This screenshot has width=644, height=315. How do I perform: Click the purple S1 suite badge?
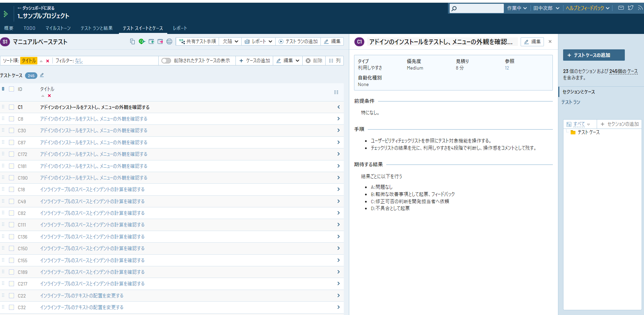5,42
